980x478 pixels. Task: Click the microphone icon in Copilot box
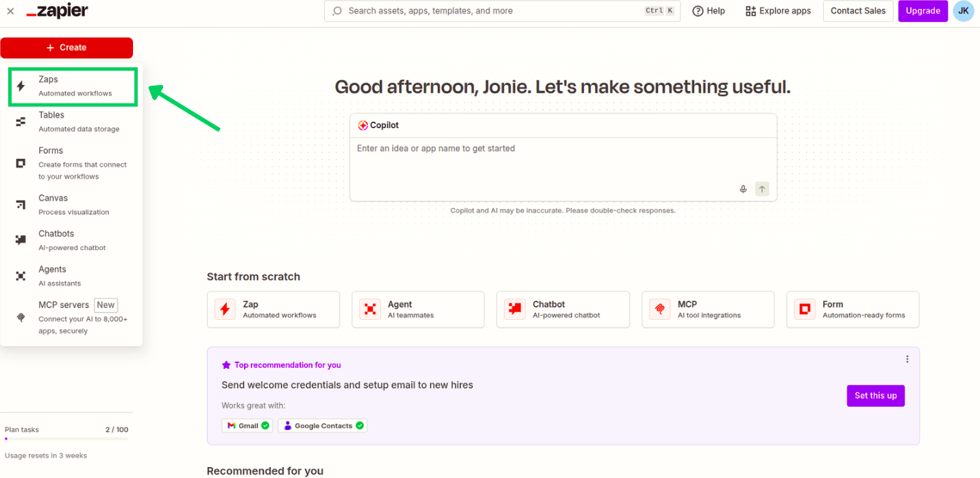click(x=743, y=189)
